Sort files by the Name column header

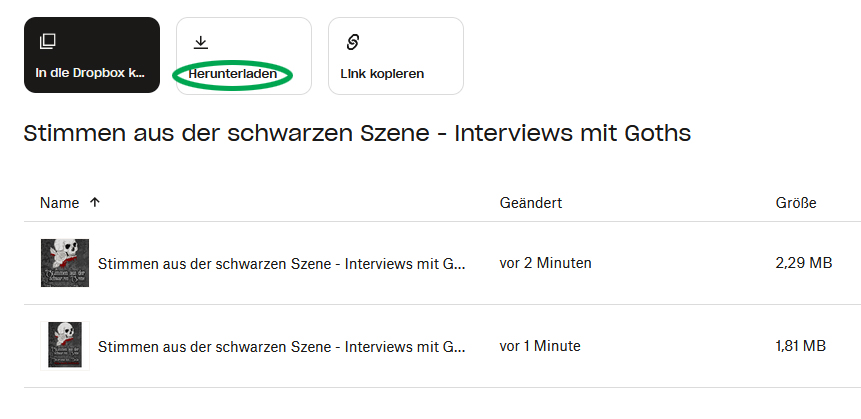click(x=59, y=203)
